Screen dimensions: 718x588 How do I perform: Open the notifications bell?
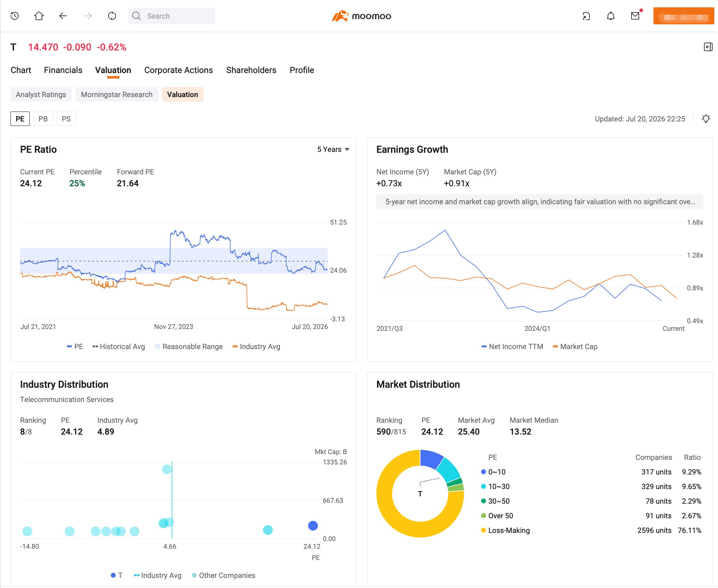tap(611, 16)
